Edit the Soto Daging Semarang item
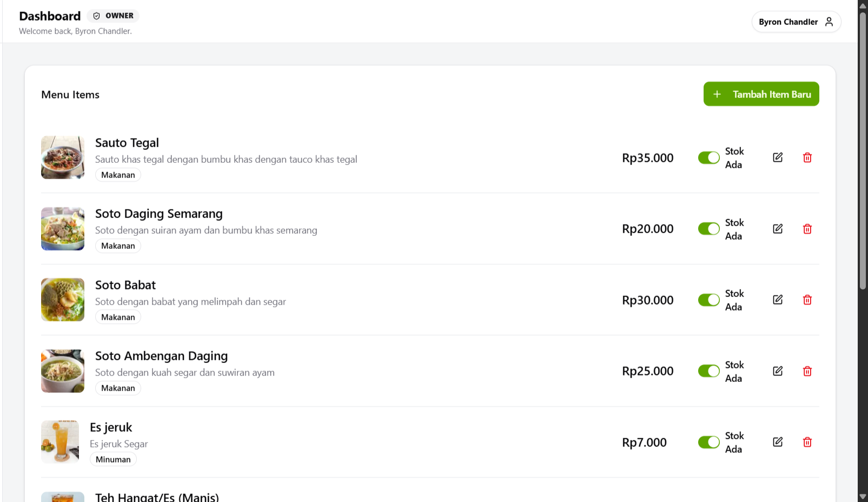 (x=778, y=229)
